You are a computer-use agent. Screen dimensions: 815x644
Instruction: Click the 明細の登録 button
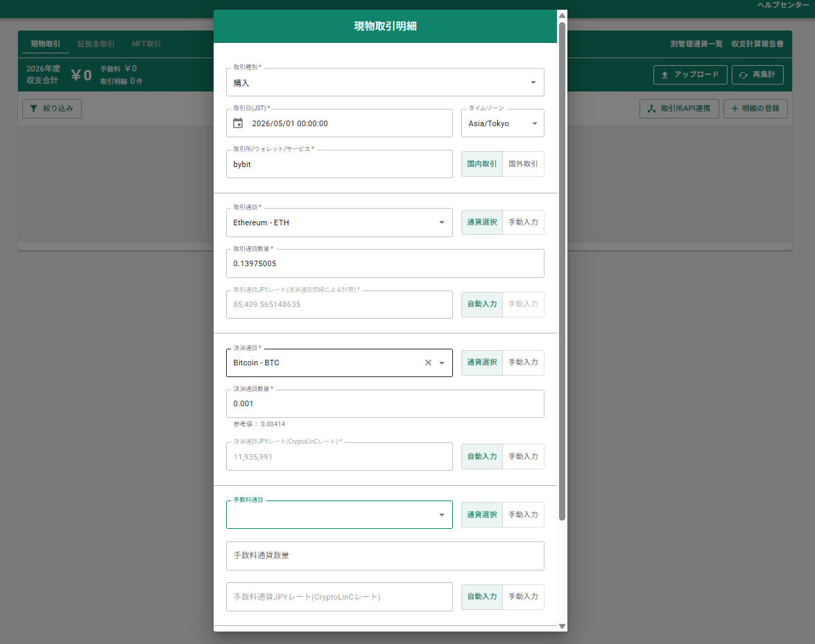(x=756, y=109)
